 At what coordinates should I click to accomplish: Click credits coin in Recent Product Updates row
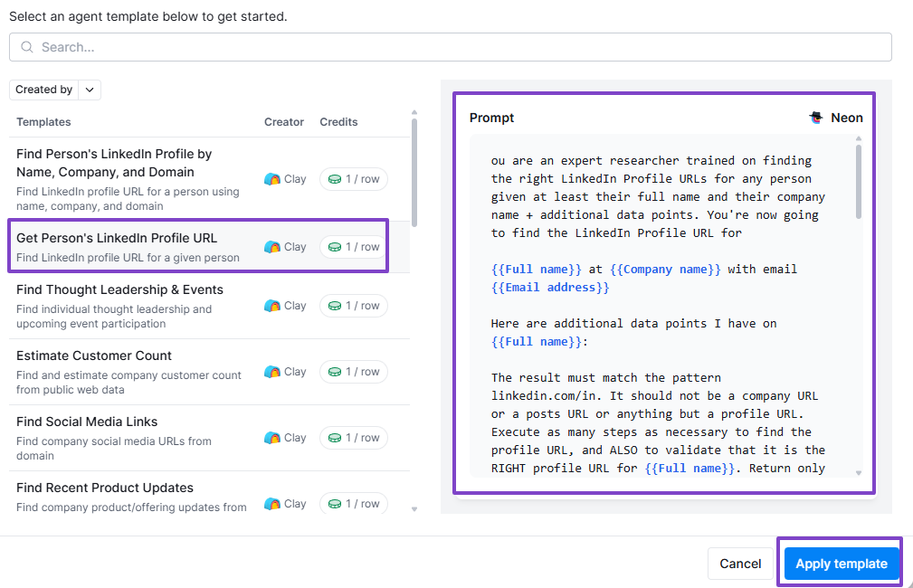point(335,504)
